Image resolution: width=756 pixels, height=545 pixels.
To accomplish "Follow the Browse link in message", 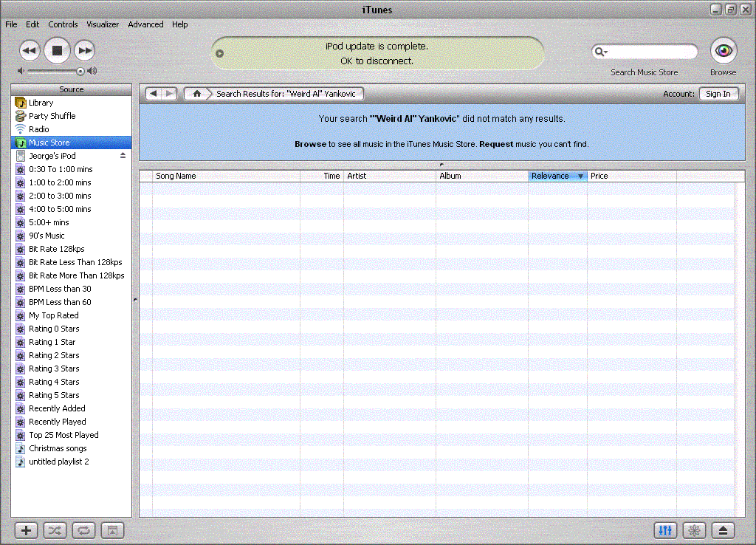I will (x=311, y=144).
